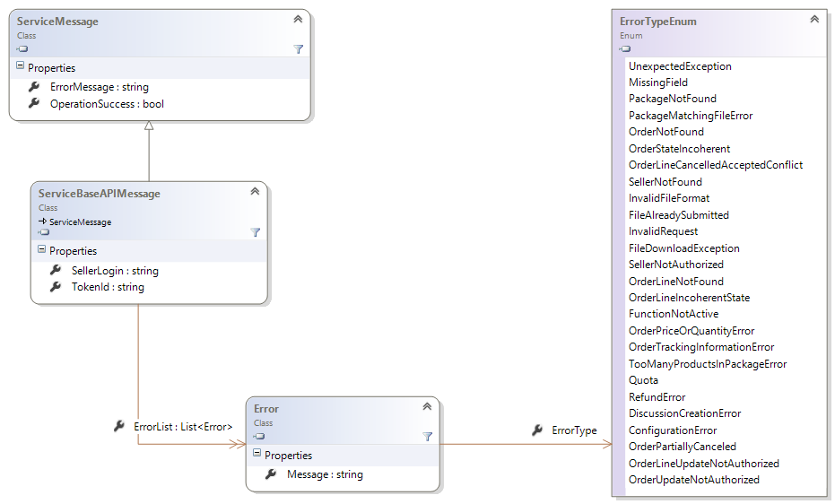The height and width of the screenshot is (504, 835).
Task: Collapse the ServiceMessage class with its chevron
Action: pos(298,19)
